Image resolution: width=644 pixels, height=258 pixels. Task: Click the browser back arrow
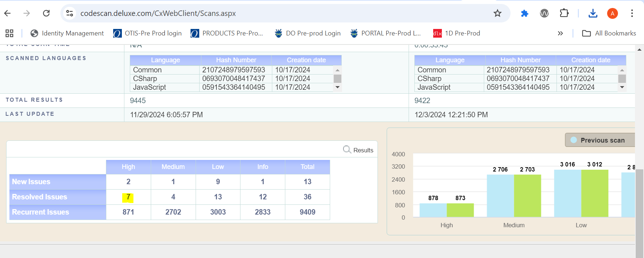point(8,13)
